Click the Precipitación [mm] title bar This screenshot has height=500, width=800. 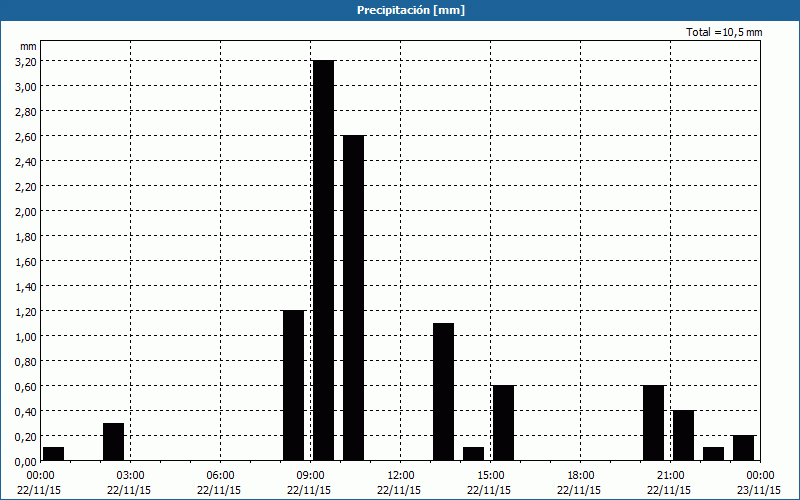click(x=400, y=10)
